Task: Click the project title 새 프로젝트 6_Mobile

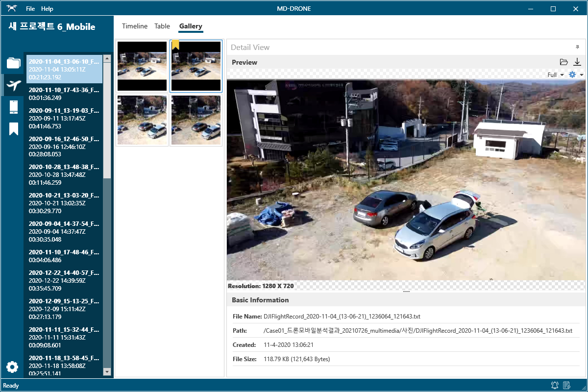Action: pos(52,27)
